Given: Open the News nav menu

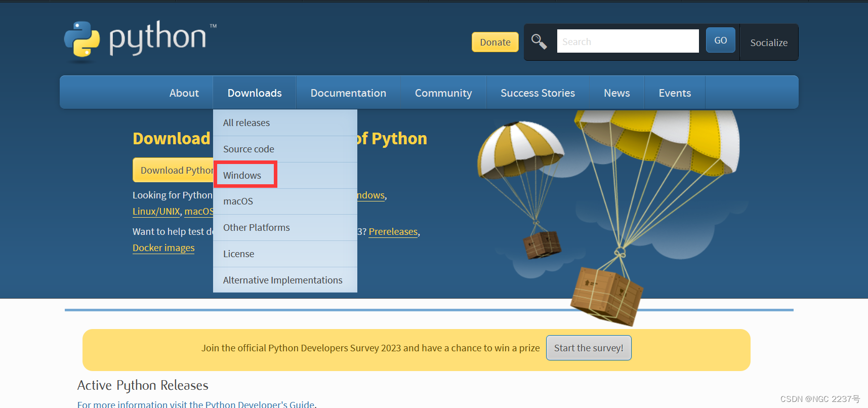Looking at the screenshot, I should click(616, 93).
